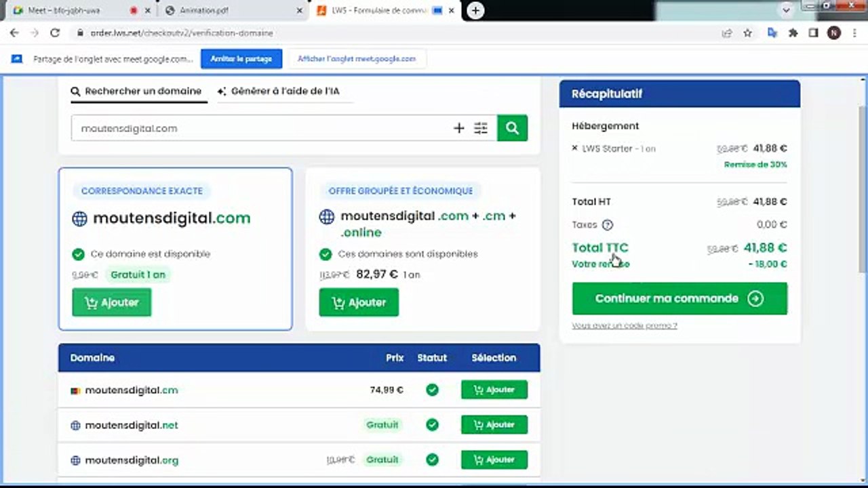
Task: Click the Taxes help question mark icon
Action: [x=608, y=225]
